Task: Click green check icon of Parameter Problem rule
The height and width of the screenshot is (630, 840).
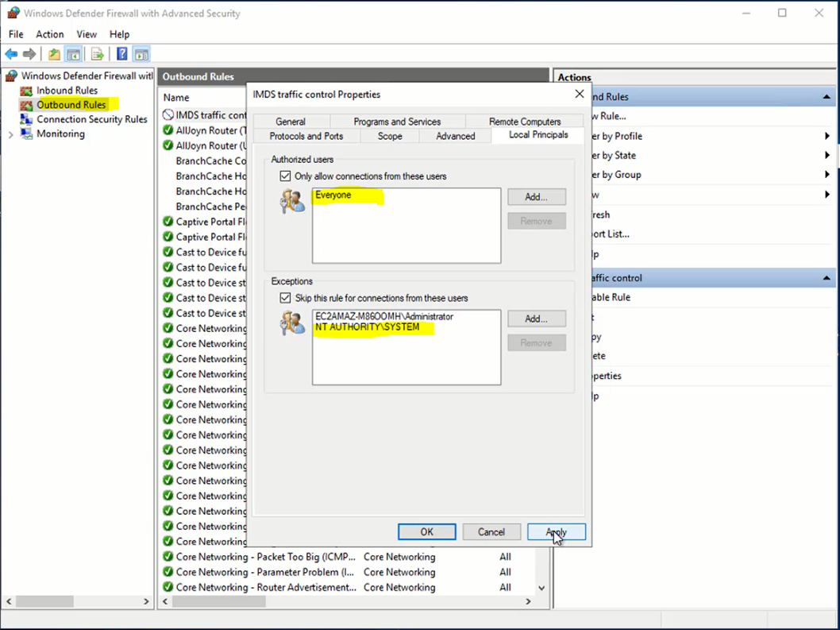Action: point(168,572)
